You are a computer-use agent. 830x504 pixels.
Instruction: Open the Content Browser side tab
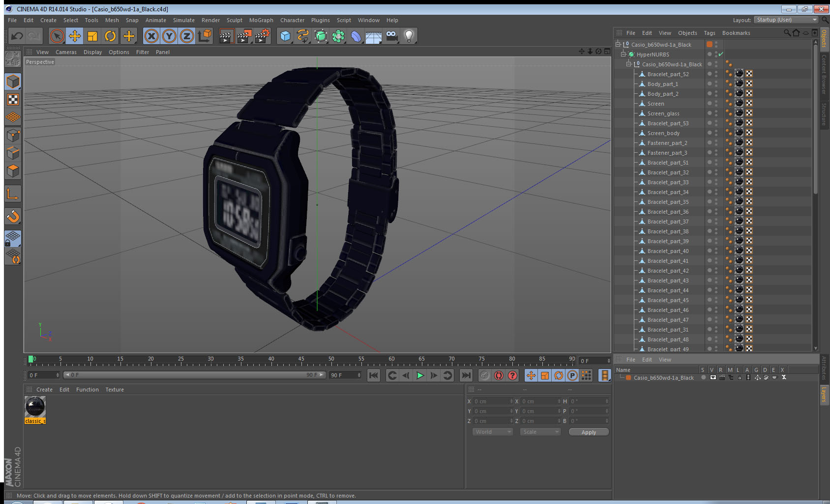(824, 74)
